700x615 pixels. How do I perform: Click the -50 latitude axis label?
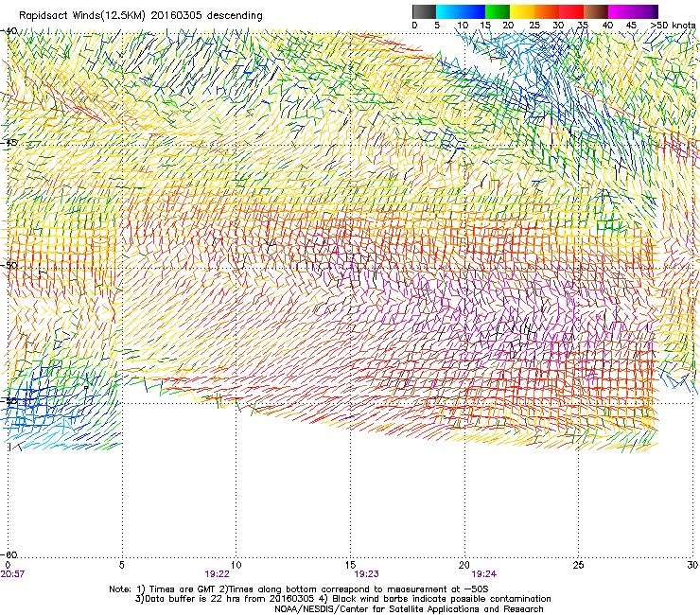tap(9, 265)
